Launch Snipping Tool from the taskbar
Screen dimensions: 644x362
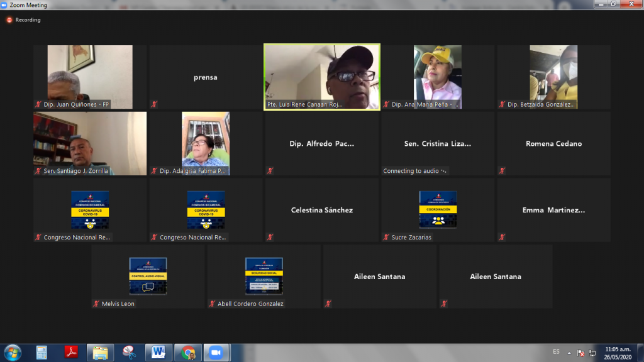129,353
